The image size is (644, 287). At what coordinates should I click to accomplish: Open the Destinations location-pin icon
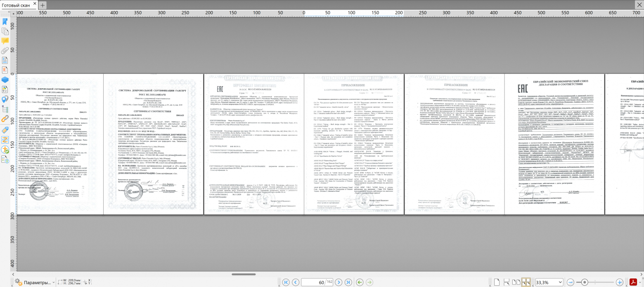pyautogui.click(x=5, y=99)
